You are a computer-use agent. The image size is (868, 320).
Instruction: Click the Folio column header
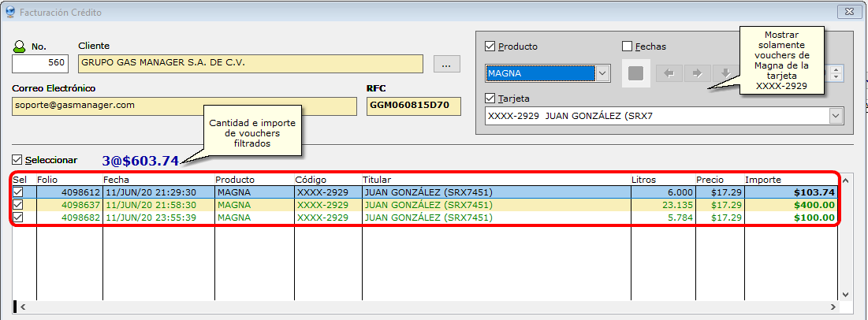[x=69, y=180]
